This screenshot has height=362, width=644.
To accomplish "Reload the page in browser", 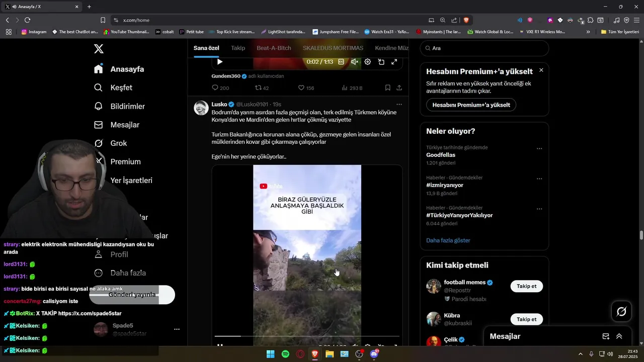I will 27,20.
